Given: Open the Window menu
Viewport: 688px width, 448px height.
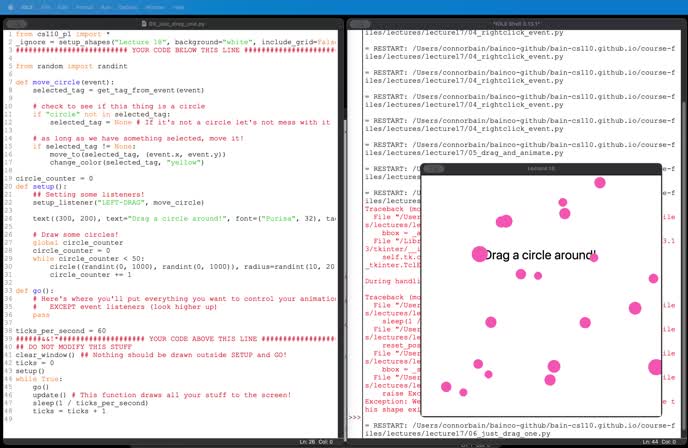Looking at the screenshot, I should tap(154, 7).
